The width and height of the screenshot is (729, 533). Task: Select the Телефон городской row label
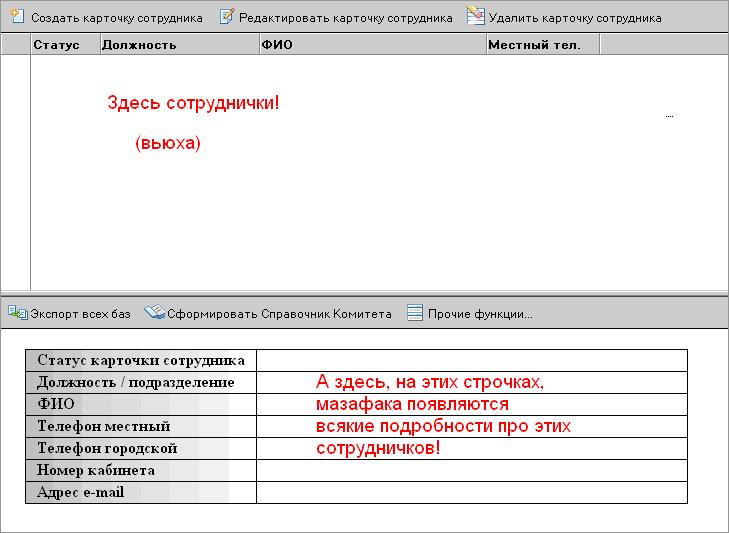pos(107,448)
